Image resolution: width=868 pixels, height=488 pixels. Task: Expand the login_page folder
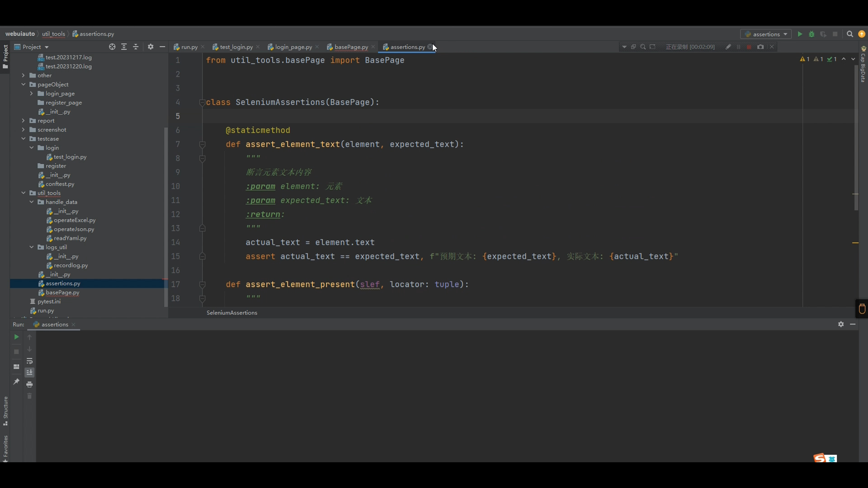tap(31, 94)
